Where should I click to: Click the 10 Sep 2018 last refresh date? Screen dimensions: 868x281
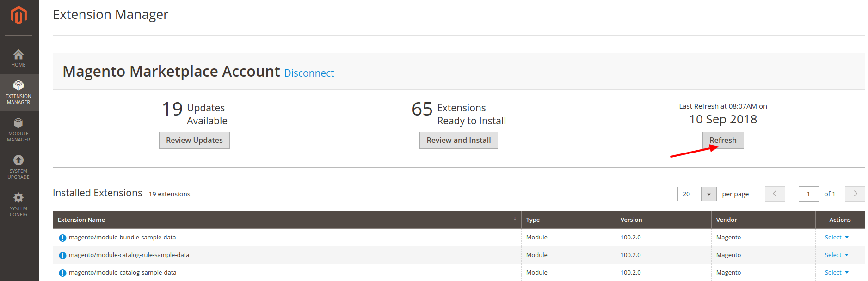pos(723,119)
